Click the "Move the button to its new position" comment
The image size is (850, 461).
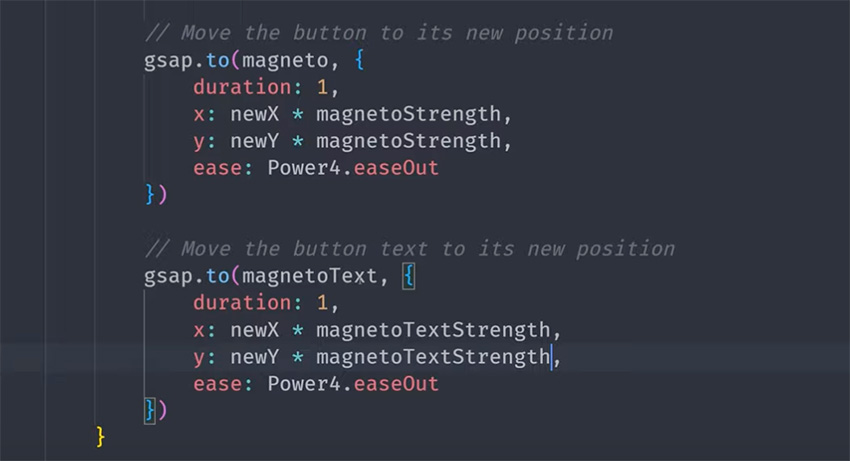(378, 33)
